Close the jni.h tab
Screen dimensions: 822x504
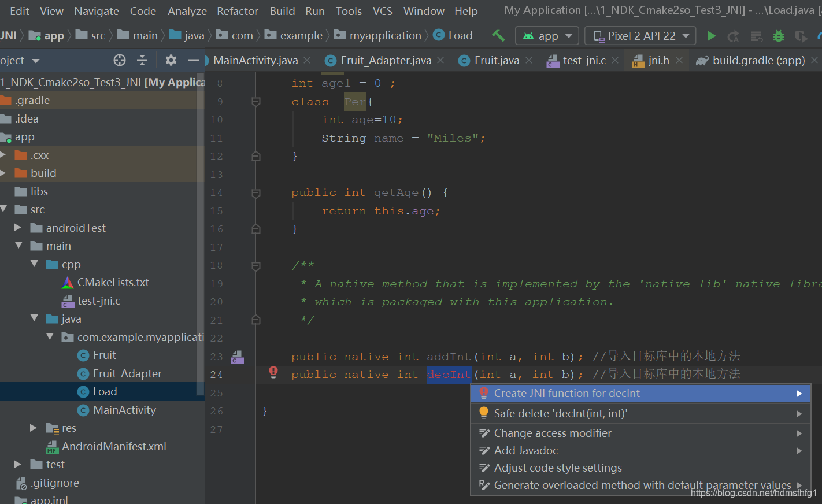(x=679, y=60)
